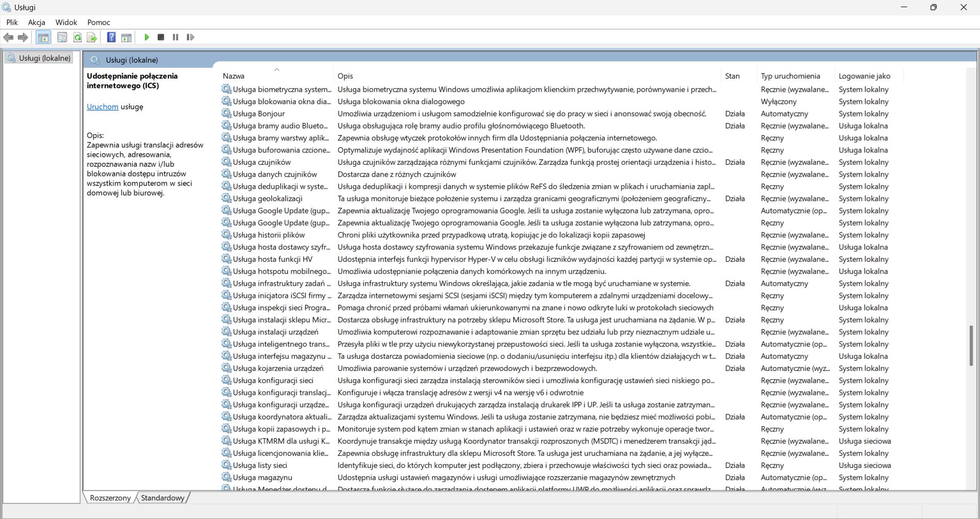Switch to the Rozszerzony tab

pos(110,498)
